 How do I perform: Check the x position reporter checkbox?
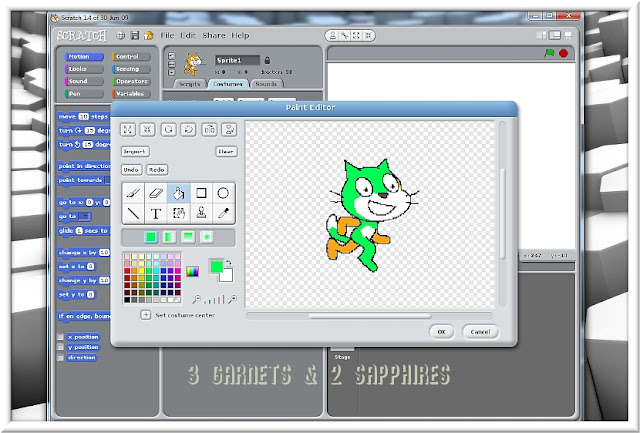[60, 337]
